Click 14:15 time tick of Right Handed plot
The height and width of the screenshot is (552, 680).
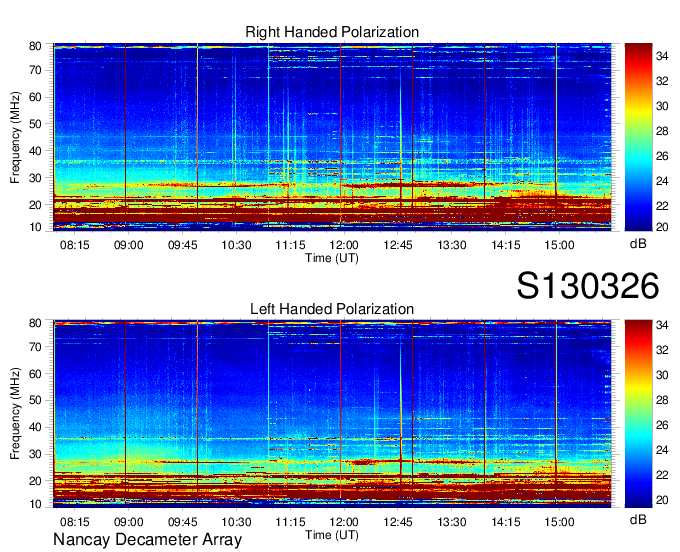click(506, 245)
